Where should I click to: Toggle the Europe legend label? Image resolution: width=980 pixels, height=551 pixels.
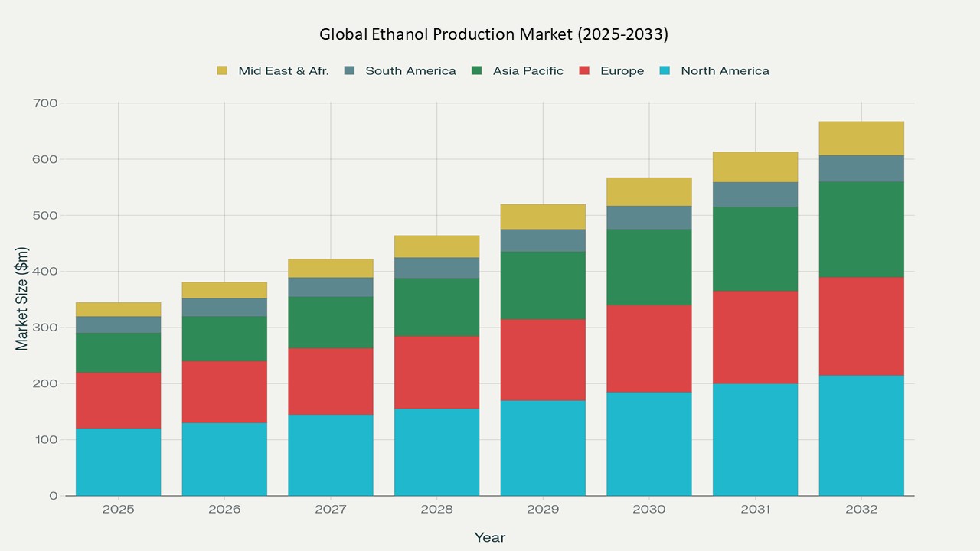(x=622, y=71)
